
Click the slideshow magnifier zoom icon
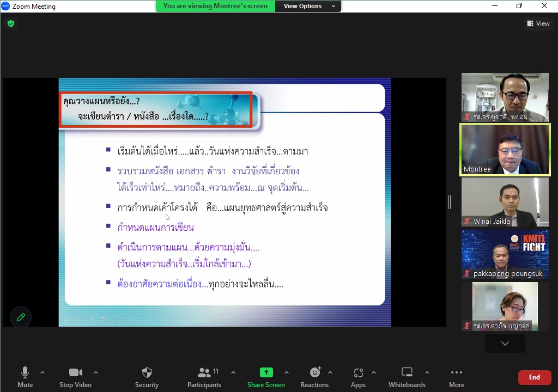pos(118,320)
